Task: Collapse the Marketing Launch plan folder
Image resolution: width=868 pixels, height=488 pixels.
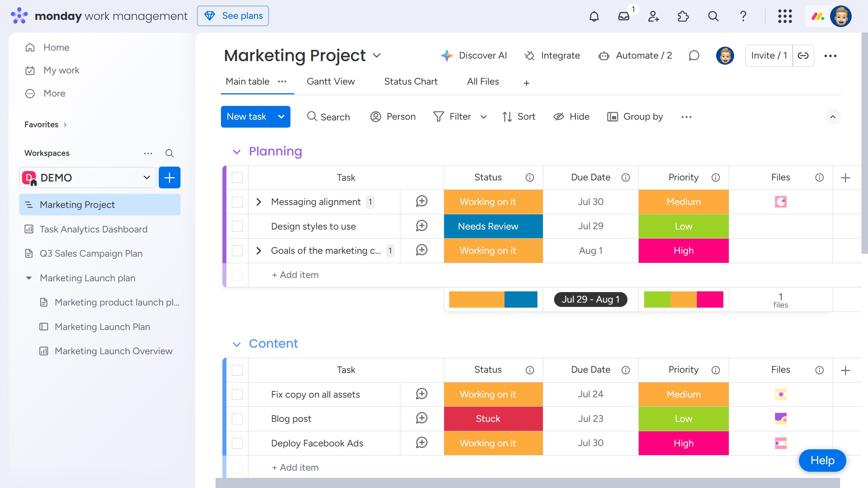Action: coord(29,278)
